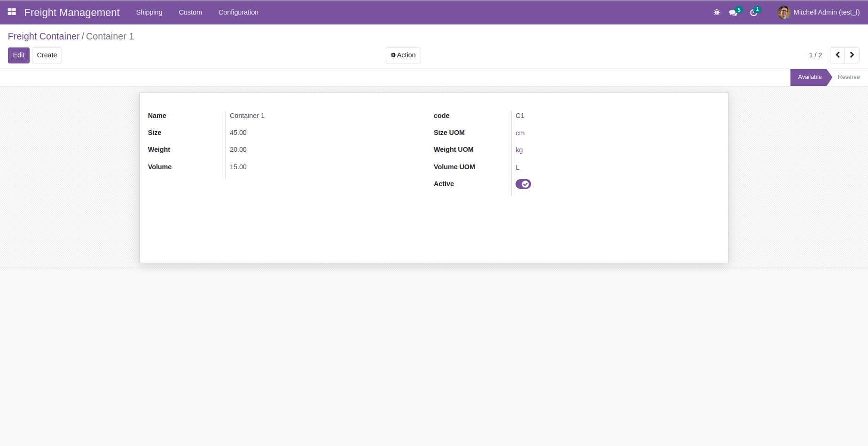
Task: Open the cm size unit link
Action: click(520, 133)
